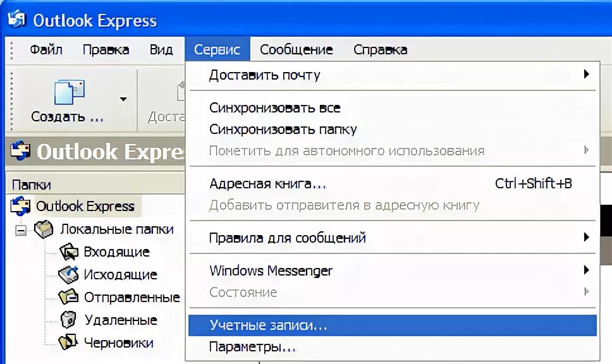Click the Входящие inbox icon
The height and width of the screenshot is (364, 612).
pos(70,252)
